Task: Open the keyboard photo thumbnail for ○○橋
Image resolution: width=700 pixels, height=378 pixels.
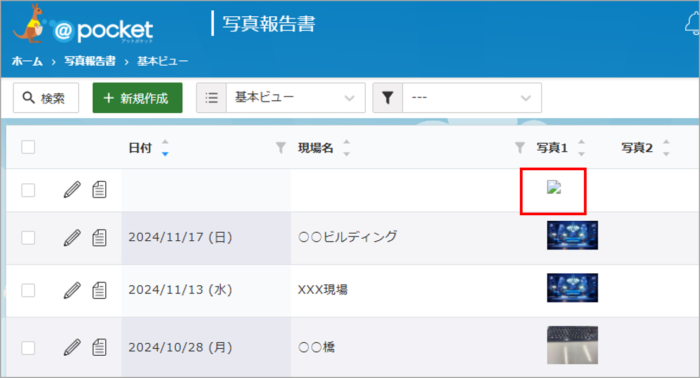Action: pos(572,345)
